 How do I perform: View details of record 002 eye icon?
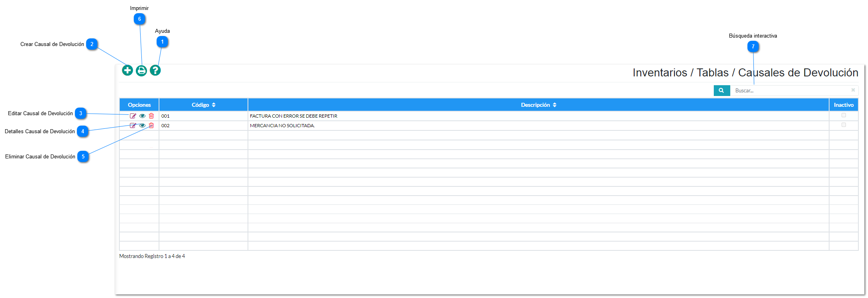pos(142,126)
